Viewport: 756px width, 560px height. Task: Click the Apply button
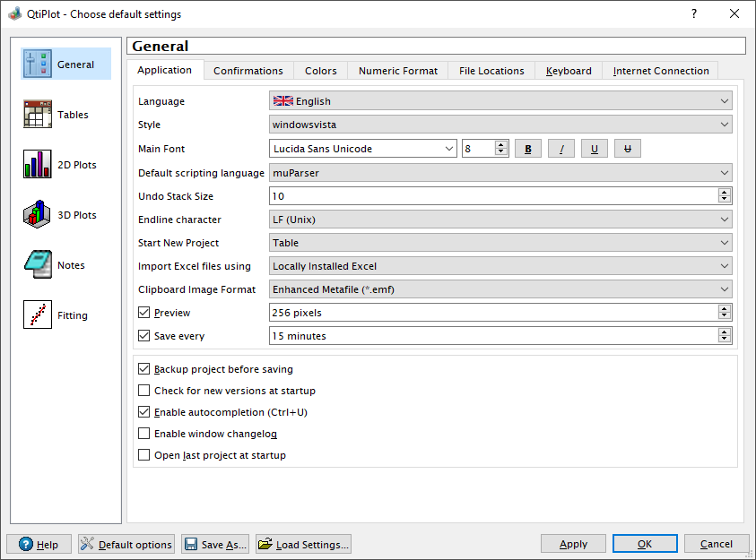point(573,544)
